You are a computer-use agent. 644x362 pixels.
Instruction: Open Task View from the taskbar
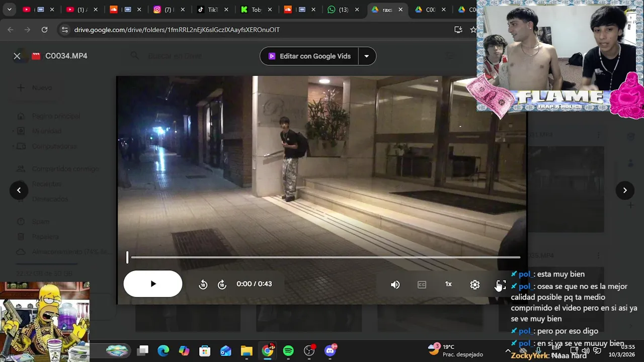click(143, 350)
